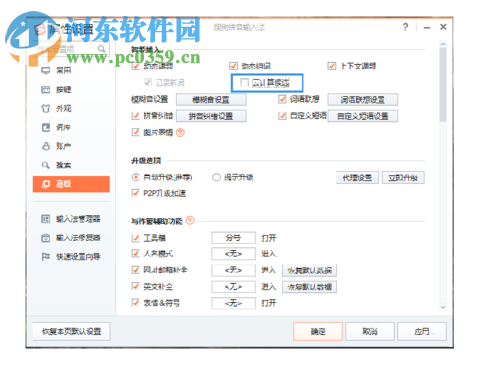Launch 输入法管理器 from sidebar

point(70,219)
